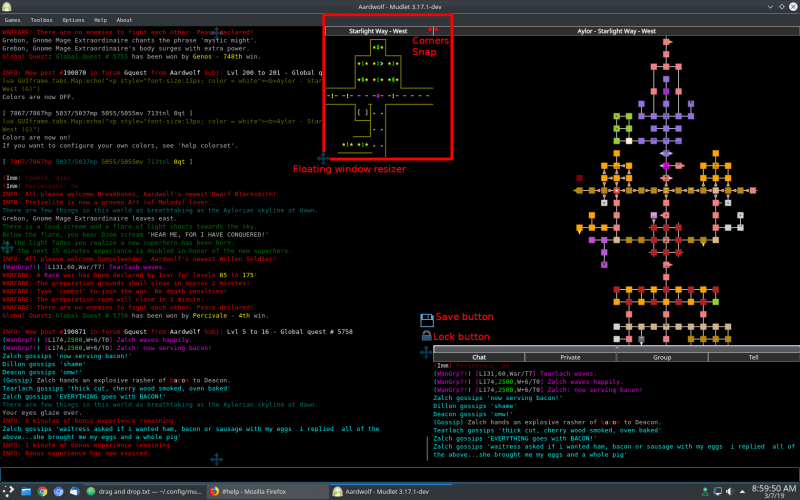
Task: Open the Games menu
Action: [12, 20]
